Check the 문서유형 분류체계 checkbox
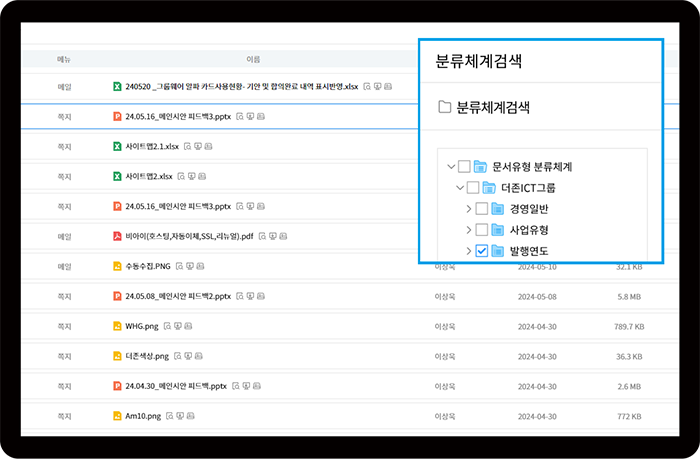This screenshot has height=459, width=700. pyautogui.click(x=464, y=167)
